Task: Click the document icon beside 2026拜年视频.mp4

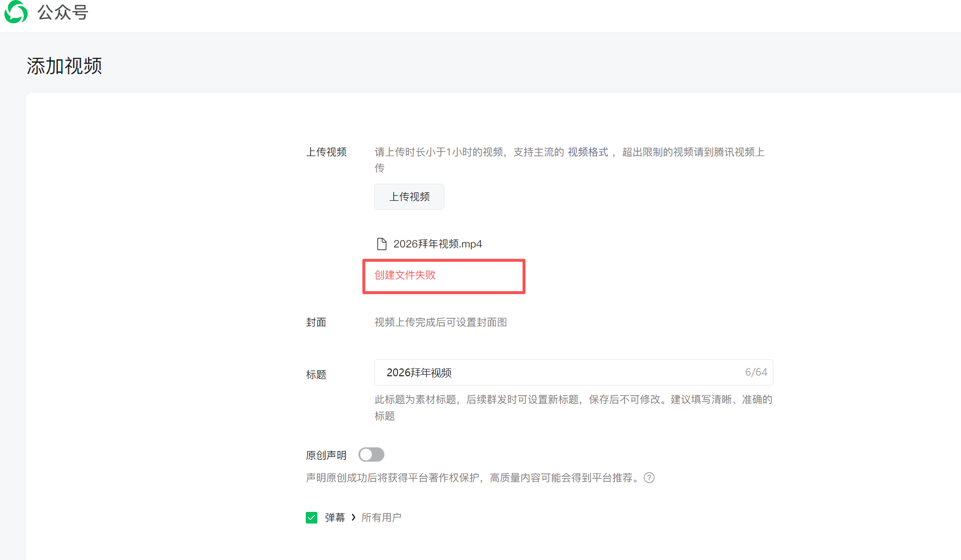Action: tap(382, 244)
